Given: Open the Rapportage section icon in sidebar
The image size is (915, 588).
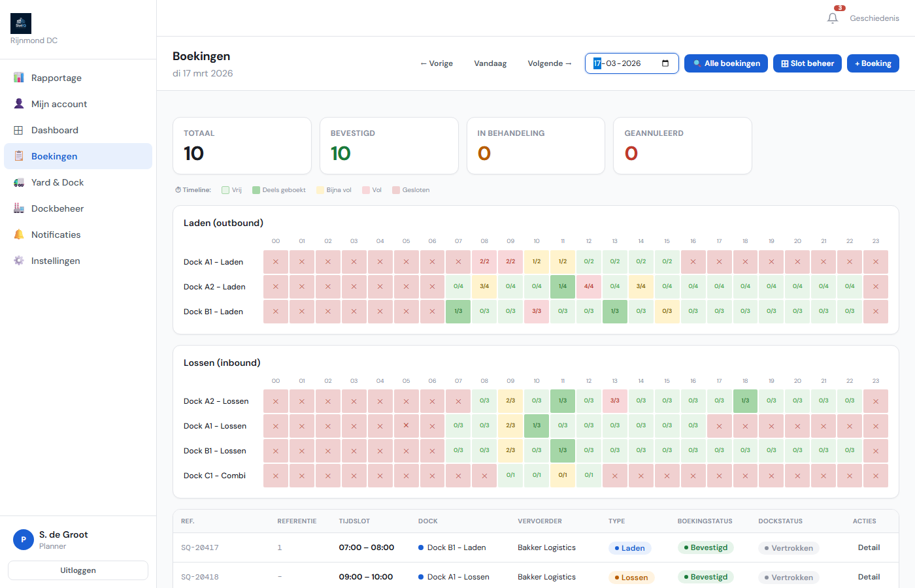Looking at the screenshot, I should [18, 77].
